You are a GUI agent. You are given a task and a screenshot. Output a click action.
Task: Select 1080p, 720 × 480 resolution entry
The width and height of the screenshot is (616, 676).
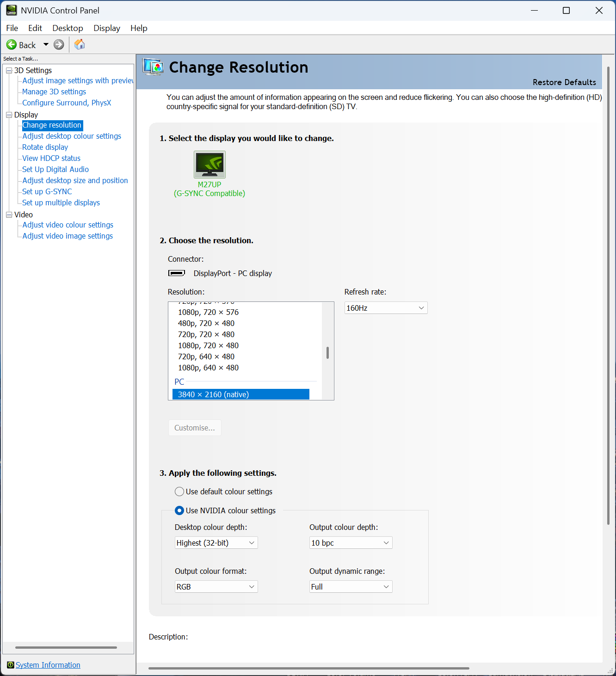click(208, 345)
